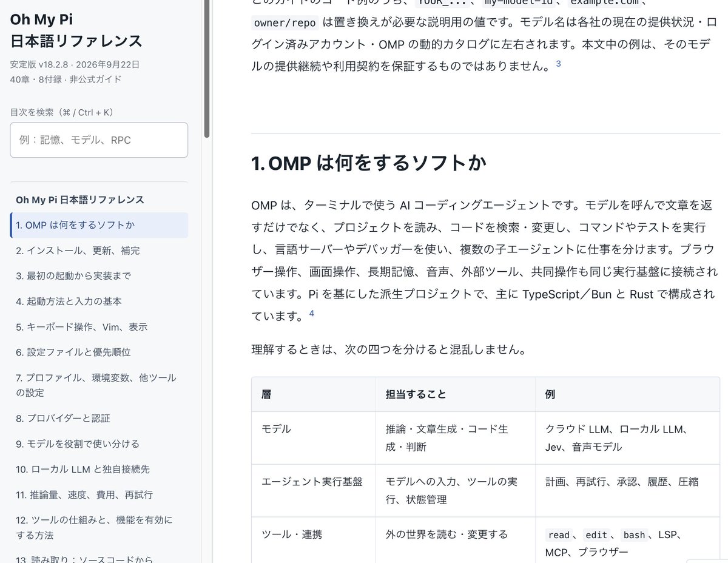The image size is (728, 563).
Task: Click the inline code "edit"
Action: click(x=596, y=535)
